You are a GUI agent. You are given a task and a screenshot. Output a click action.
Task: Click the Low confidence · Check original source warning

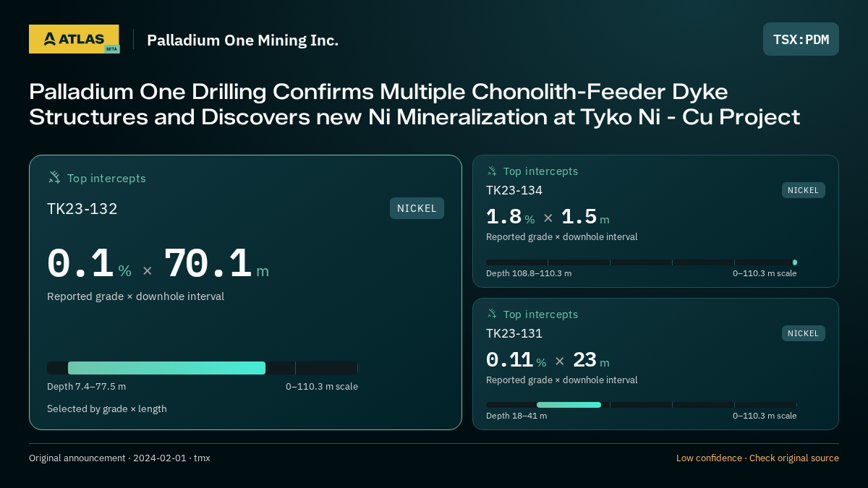[757, 458]
